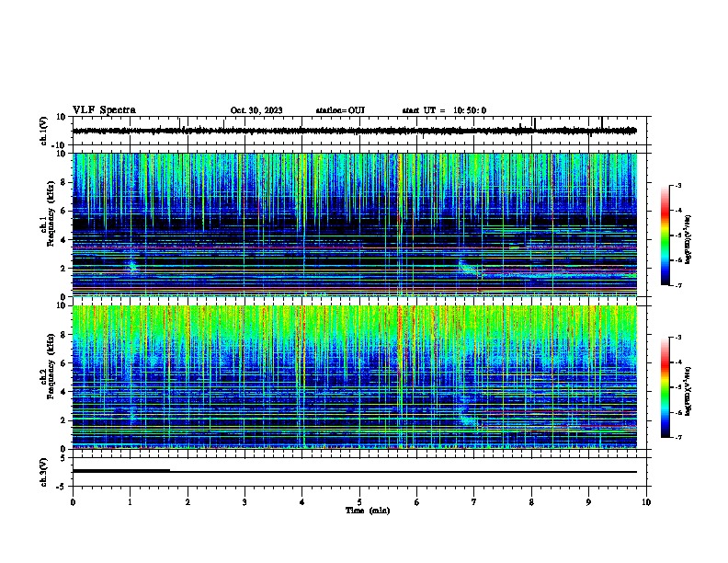Screen dimensions: 728x563
Task: Click time-axis tick label "6" at the bottom
Action: (x=416, y=502)
